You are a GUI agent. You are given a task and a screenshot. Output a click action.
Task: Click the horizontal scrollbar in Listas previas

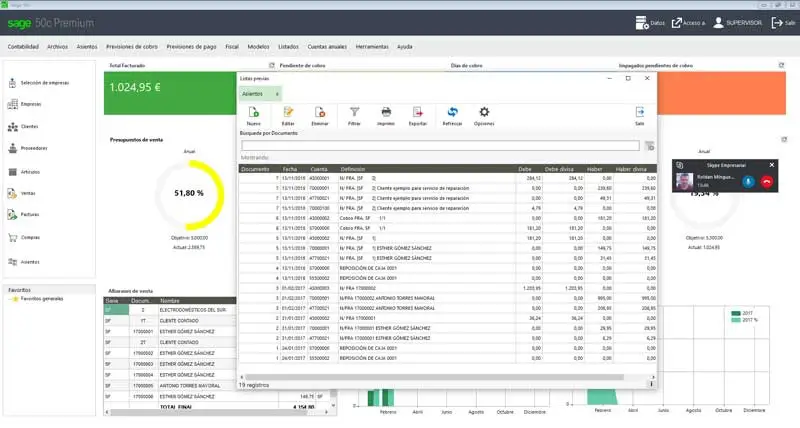coord(435,377)
